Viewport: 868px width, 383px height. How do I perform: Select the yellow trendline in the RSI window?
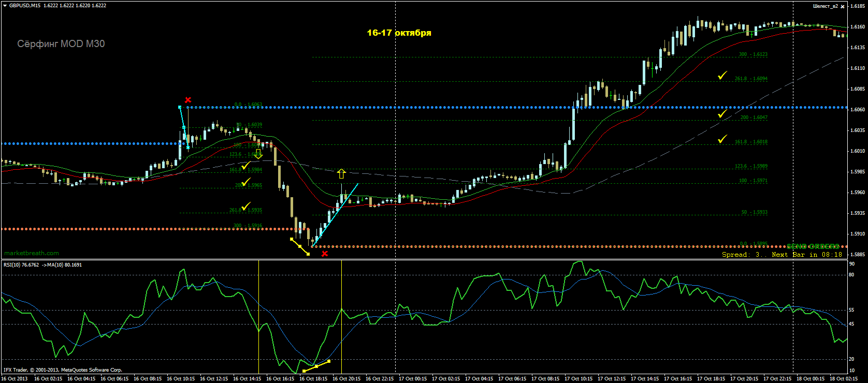[316, 366]
